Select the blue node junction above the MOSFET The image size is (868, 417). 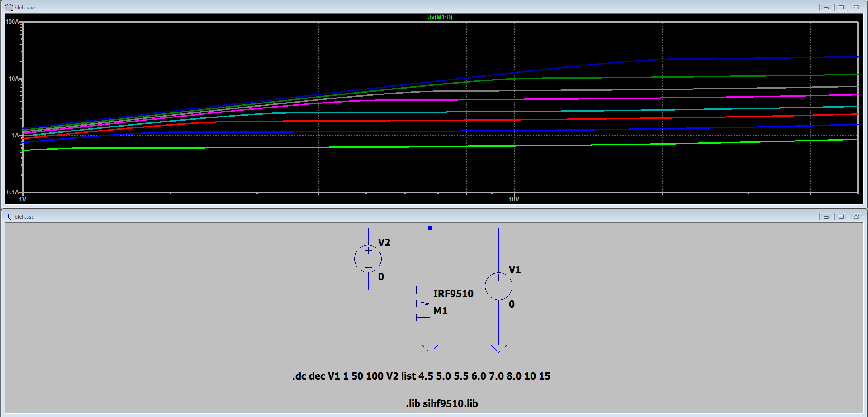pos(429,228)
